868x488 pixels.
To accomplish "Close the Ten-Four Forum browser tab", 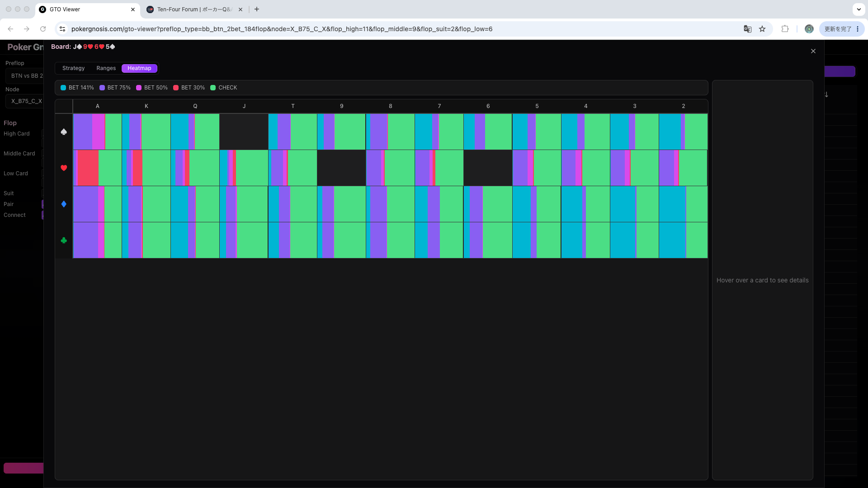I will tap(241, 9).
